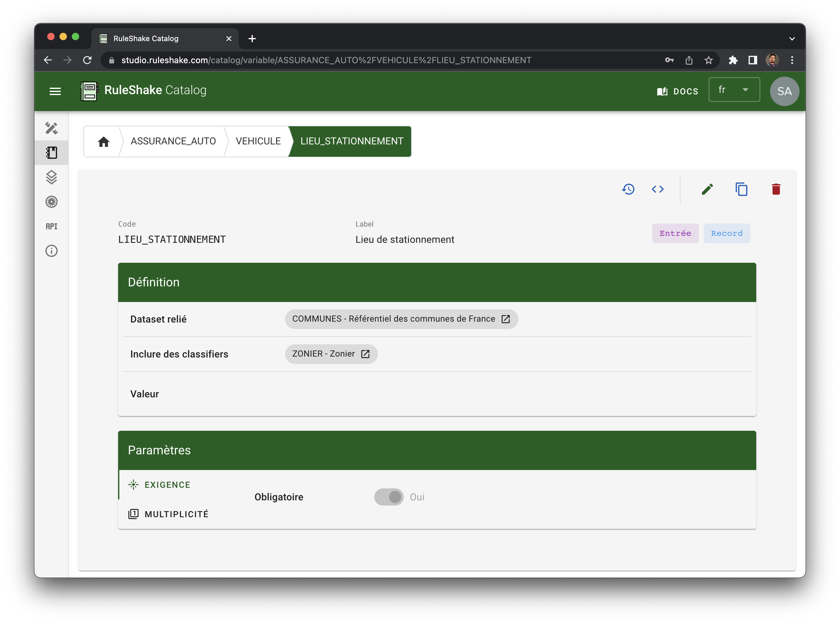
Task: Select the EXIGENCE parameters tab
Action: coord(167,485)
